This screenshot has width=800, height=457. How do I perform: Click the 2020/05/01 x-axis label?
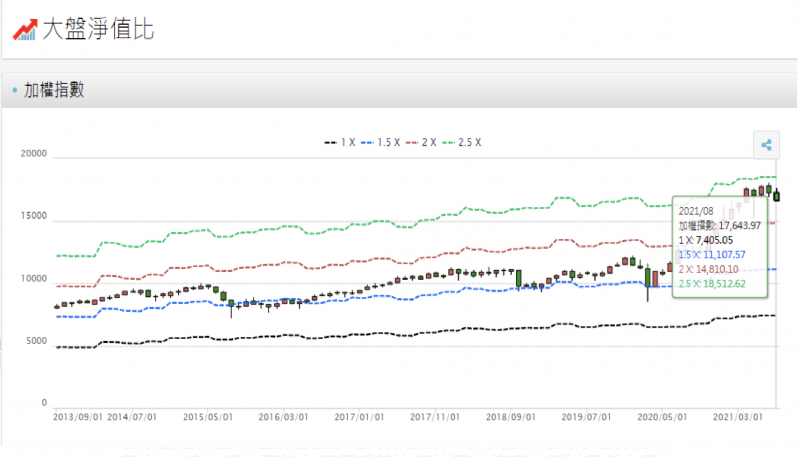(662, 417)
